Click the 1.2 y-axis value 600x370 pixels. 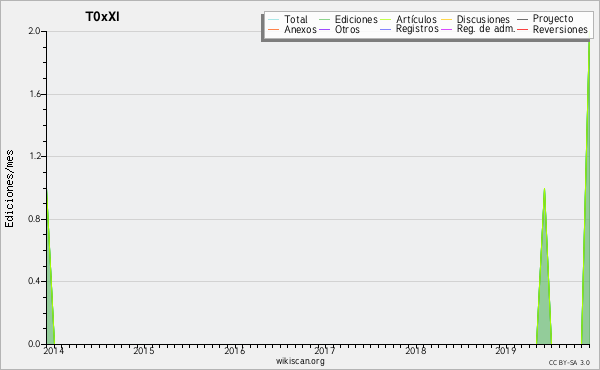pos(34,156)
